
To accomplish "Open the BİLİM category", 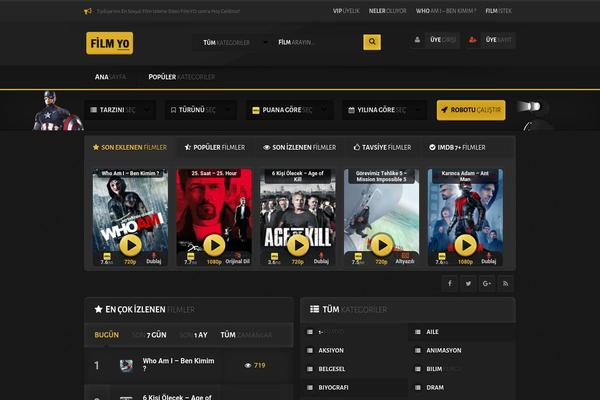I will click(434, 369).
